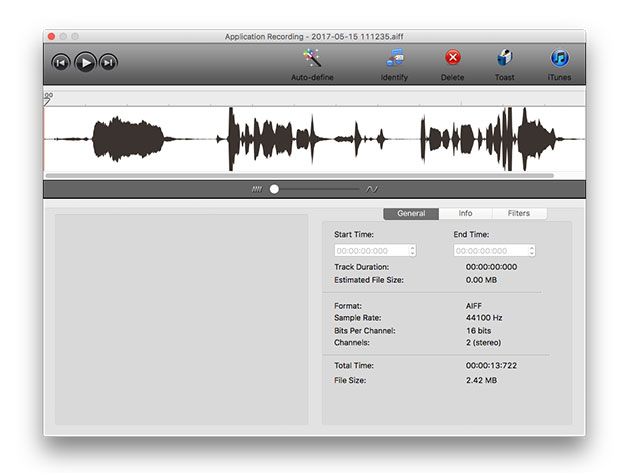Screen dimensions: 630x473
Task: Click the horizontal scrollbar under the waveform
Action: [300, 176]
